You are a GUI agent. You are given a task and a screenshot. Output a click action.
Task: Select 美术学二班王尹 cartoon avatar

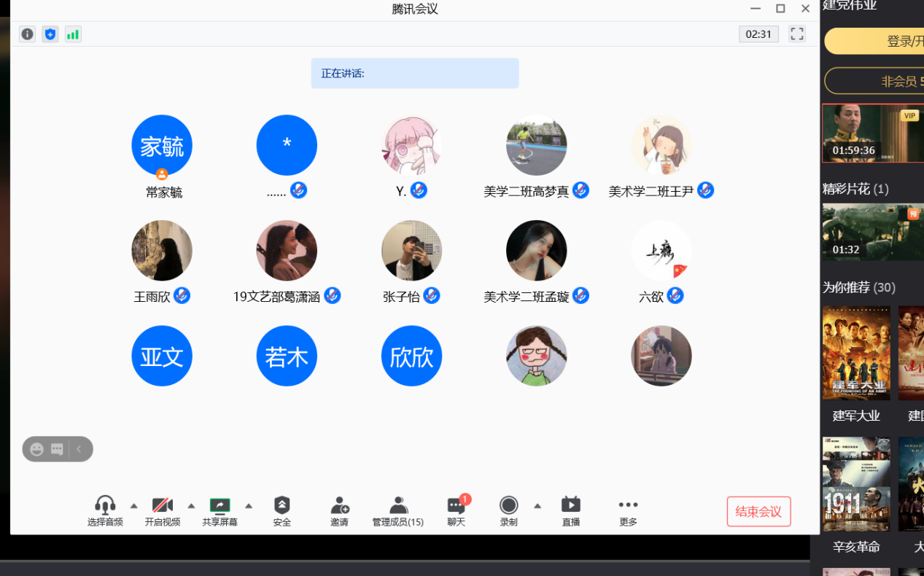pos(661,145)
